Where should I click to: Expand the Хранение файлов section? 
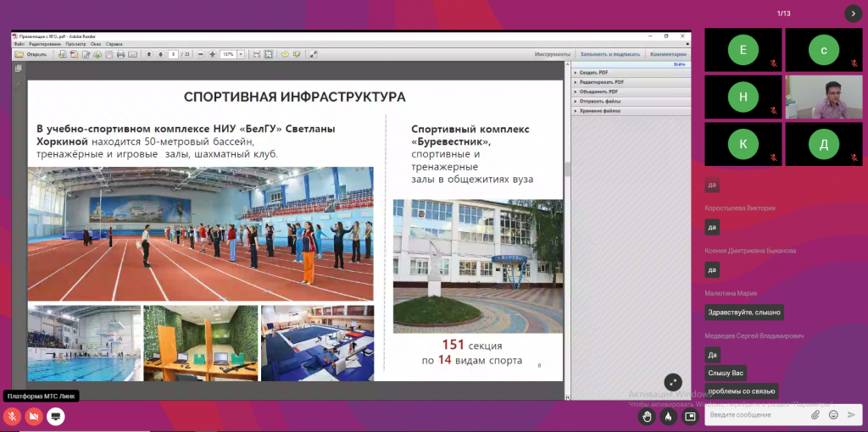pyautogui.click(x=631, y=111)
